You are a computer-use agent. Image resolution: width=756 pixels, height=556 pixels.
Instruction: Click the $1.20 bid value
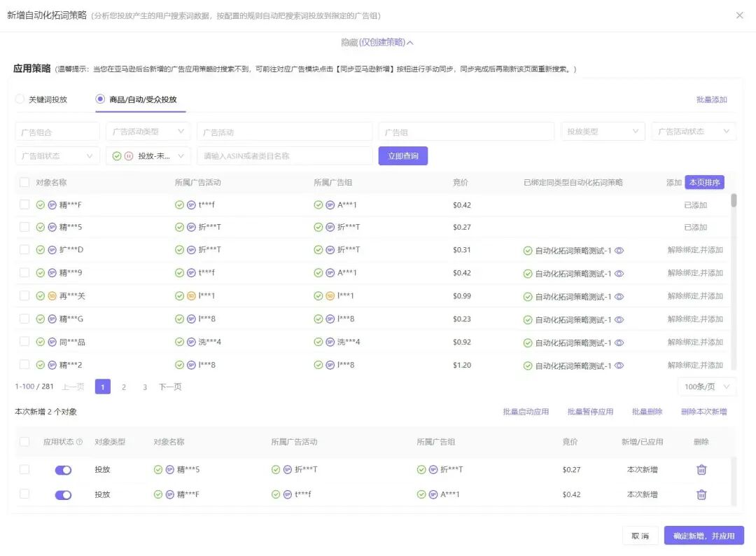click(x=462, y=365)
